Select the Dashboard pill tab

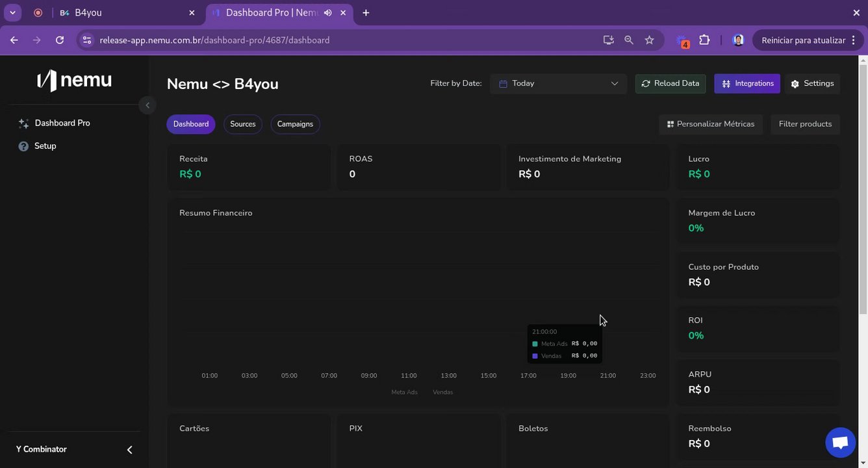point(191,124)
